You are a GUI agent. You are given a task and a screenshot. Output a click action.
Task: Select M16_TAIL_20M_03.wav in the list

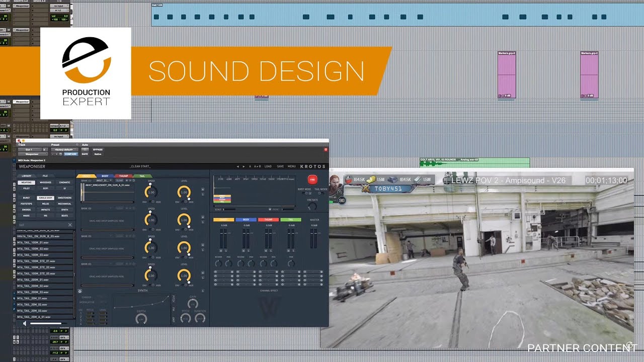point(45,311)
